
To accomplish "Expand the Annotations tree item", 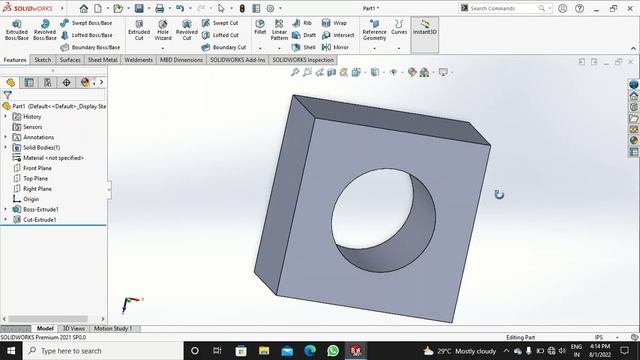I will [x=6, y=137].
